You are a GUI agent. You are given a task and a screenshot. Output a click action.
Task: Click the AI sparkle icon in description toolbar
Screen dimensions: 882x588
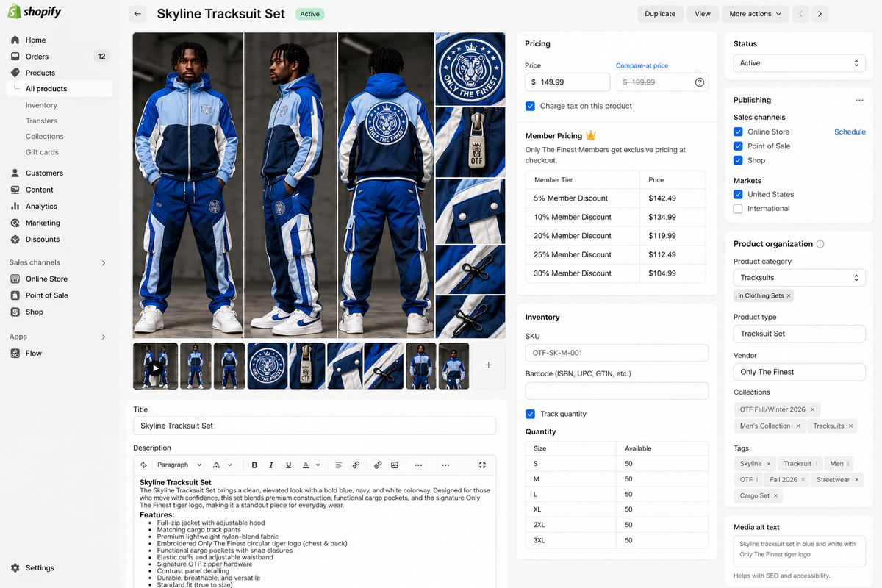point(143,465)
